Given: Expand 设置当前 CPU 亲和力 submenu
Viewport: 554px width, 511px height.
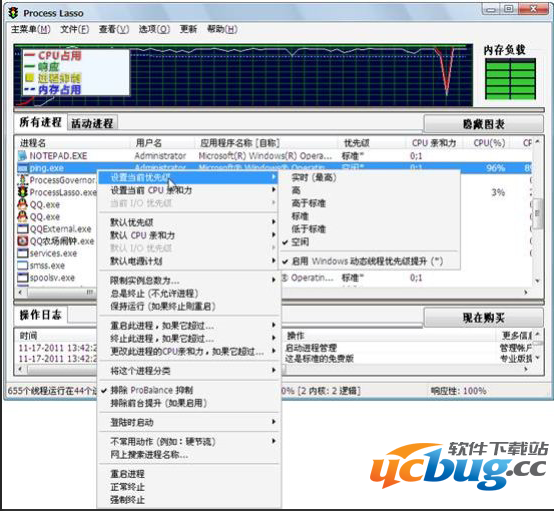Looking at the screenshot, I should point(189,190).
